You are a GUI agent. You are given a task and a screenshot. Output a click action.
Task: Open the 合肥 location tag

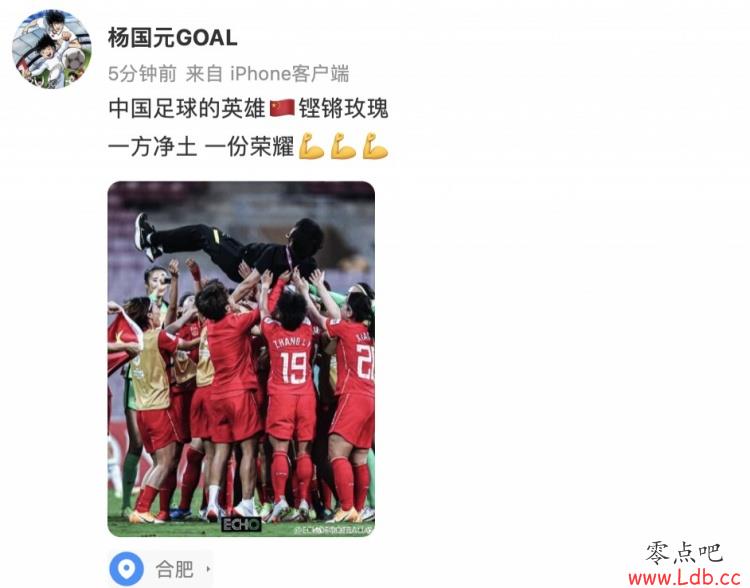pyautogui.click(x=161, y=569)
